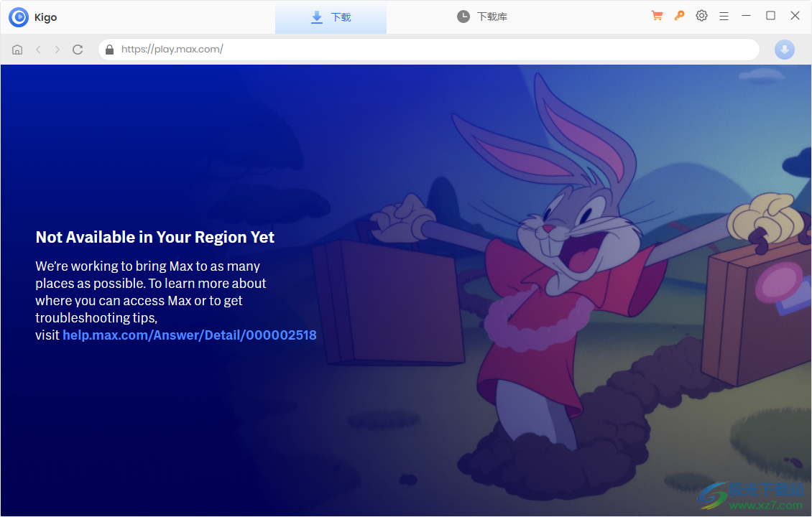Click the key registration icon
Image resolution: width=812 pixels, height=517 pixels.
point(680,16)
